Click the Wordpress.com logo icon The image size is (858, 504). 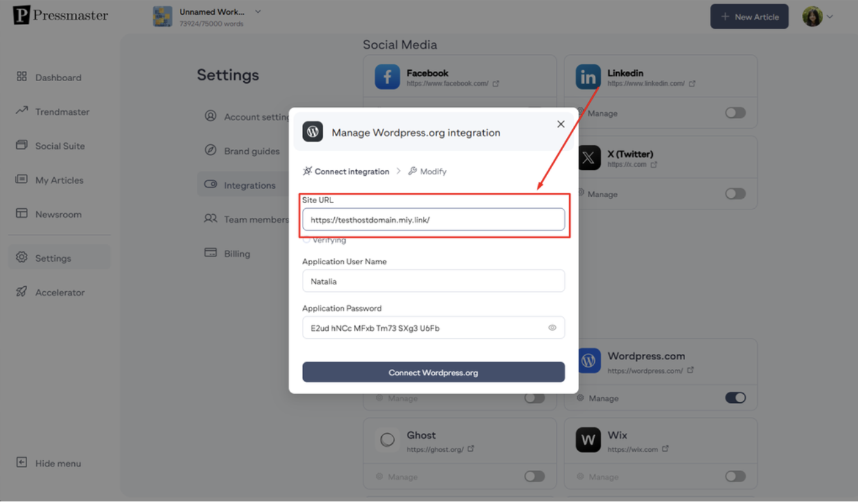click(588, 362)
